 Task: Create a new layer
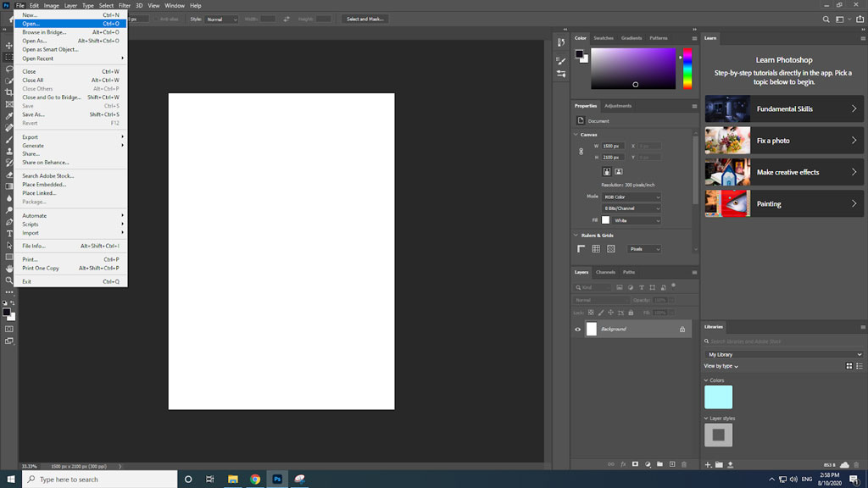(672, 464)
